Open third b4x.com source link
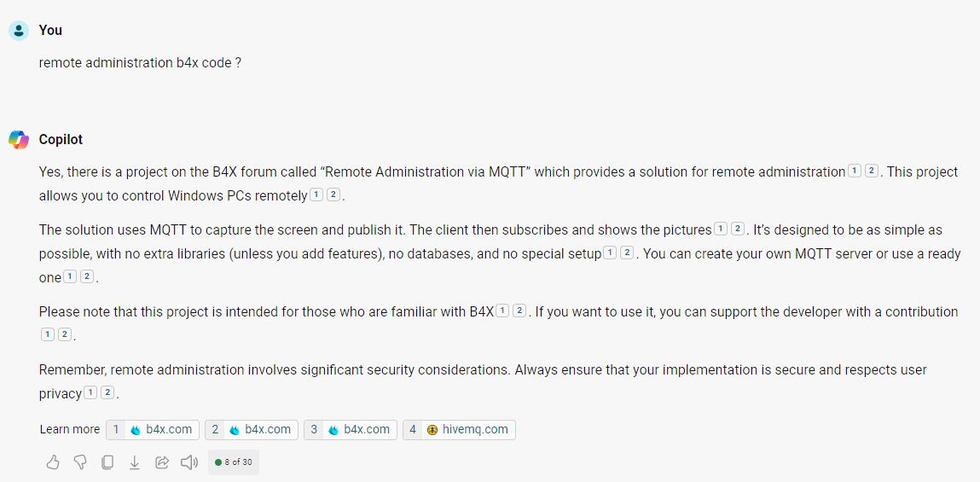This screenshot has height=482, width=980. [x=351, y=429]
